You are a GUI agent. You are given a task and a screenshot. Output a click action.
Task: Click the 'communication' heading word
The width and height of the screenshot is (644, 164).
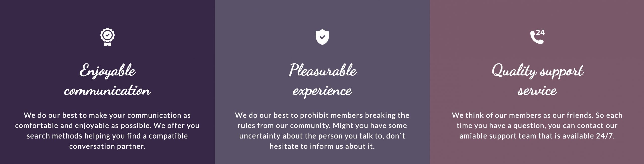coord(107,91)
